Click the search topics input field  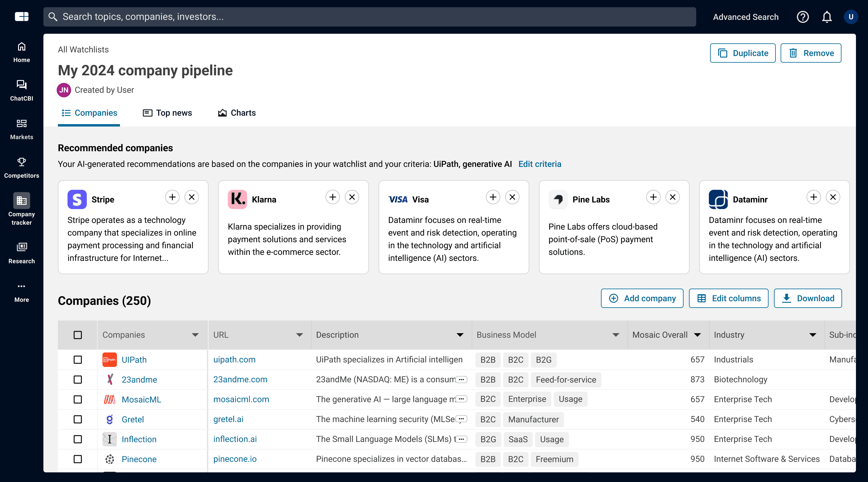[369, 17]
